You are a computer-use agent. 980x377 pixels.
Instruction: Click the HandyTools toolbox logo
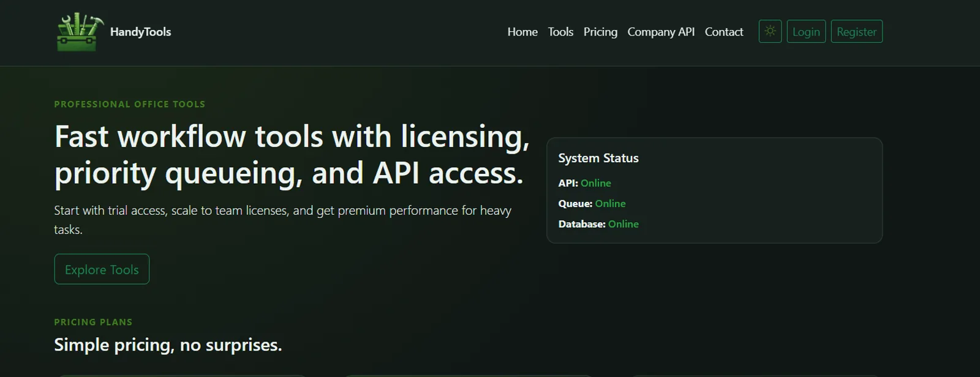click(80, 32)
